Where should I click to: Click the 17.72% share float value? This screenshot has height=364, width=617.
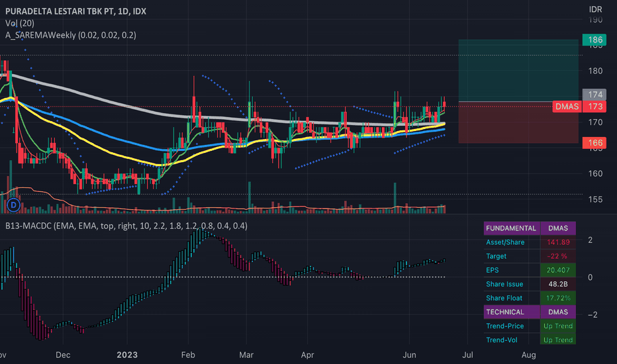pyautogui.click(x=558, y=298)
